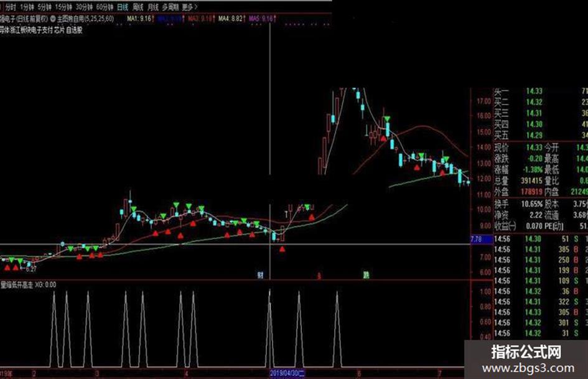Select the 30分钟 period tab
This screenshot has height=379, width=588.
(x=84, y=7)
